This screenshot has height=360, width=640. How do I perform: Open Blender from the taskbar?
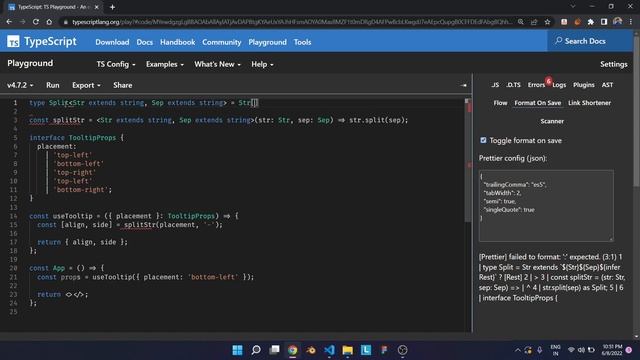coord(311,350)
